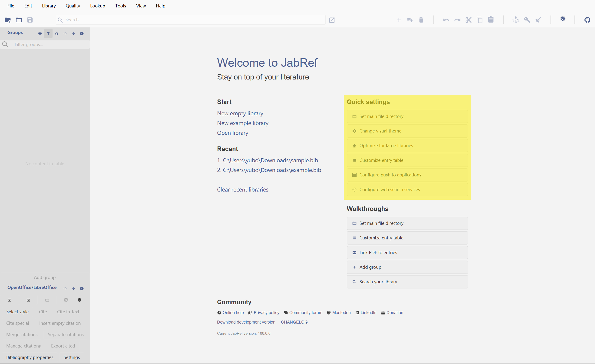Click Configure web search services
595x364 pixels.
tap(407, 190)
